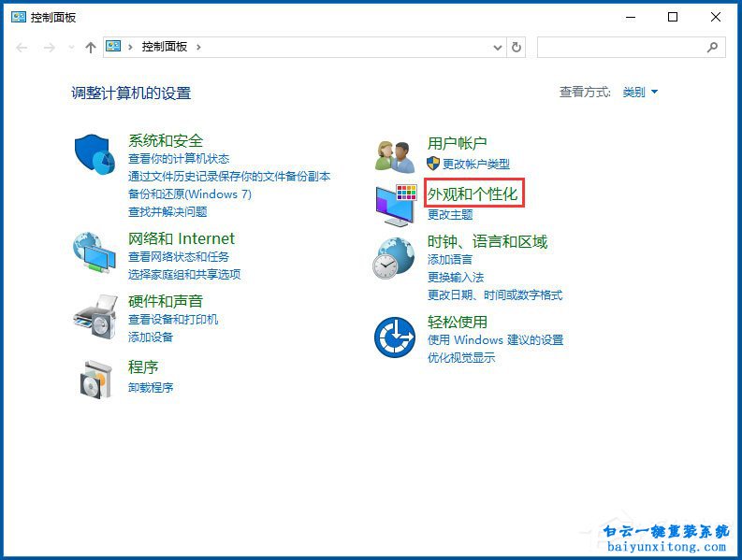
Task: Click the Clock, Language and Region globe-clock icon
Action: pyautogui.click(x=394, y=258)
